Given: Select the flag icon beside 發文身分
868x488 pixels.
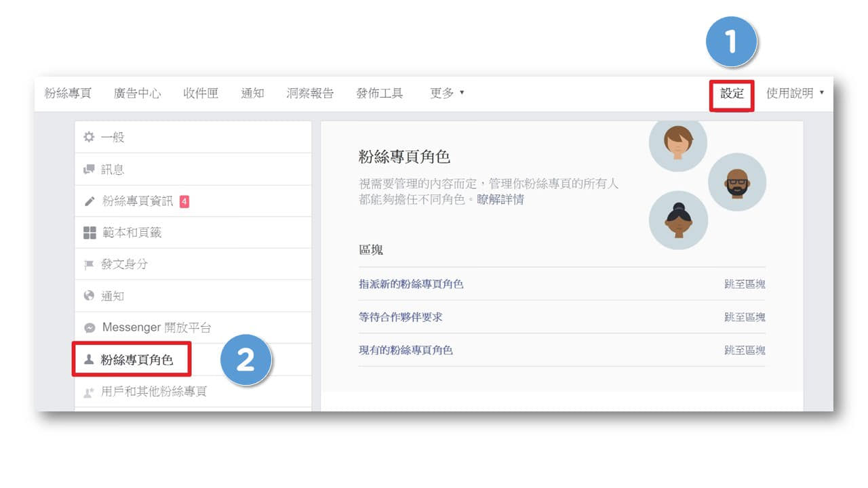Looking at the screenshot, I should tap(88, 264).
